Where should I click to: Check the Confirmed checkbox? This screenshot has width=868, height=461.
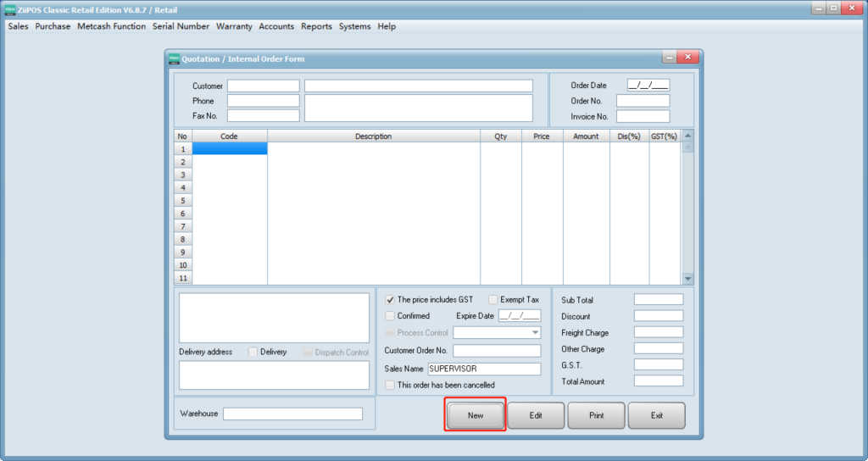[390, 316]
